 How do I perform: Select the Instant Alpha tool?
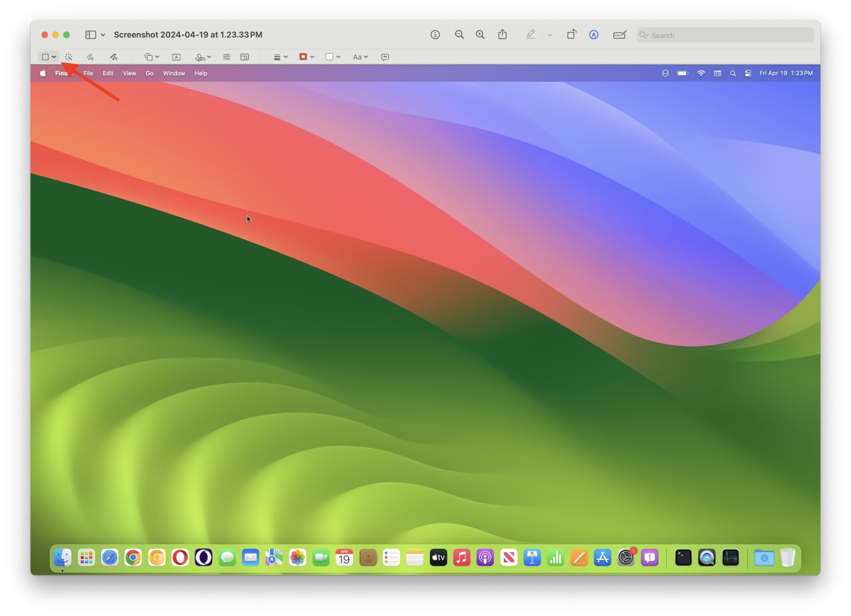(68, 56)
